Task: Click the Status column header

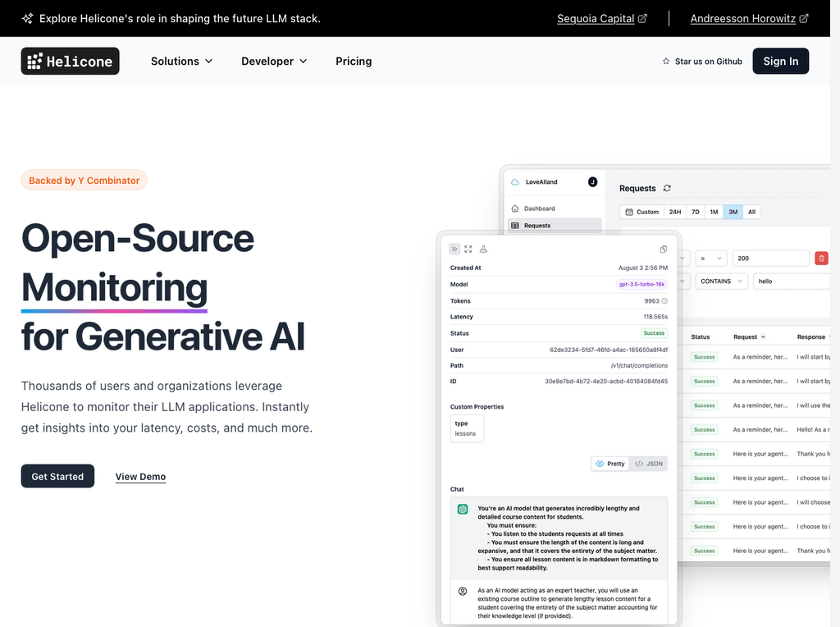Action: pos(701,337)
